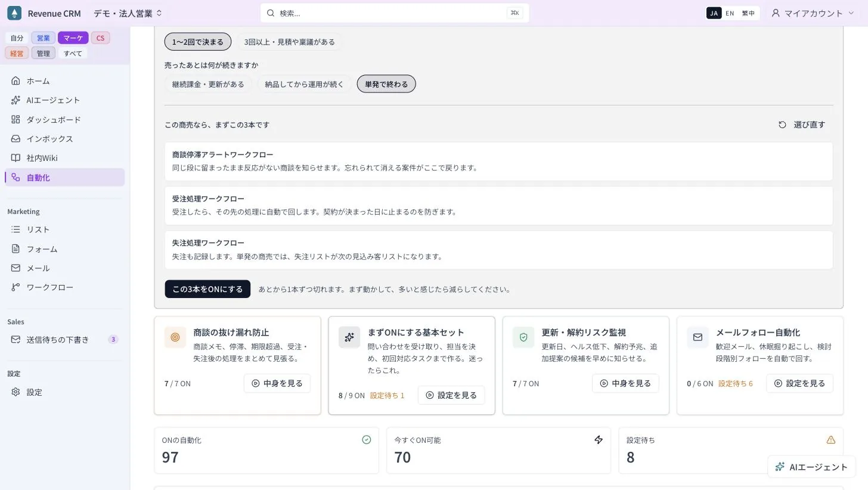Select the 経営 role tab
The image size is (868, 490).
[17, 53]
